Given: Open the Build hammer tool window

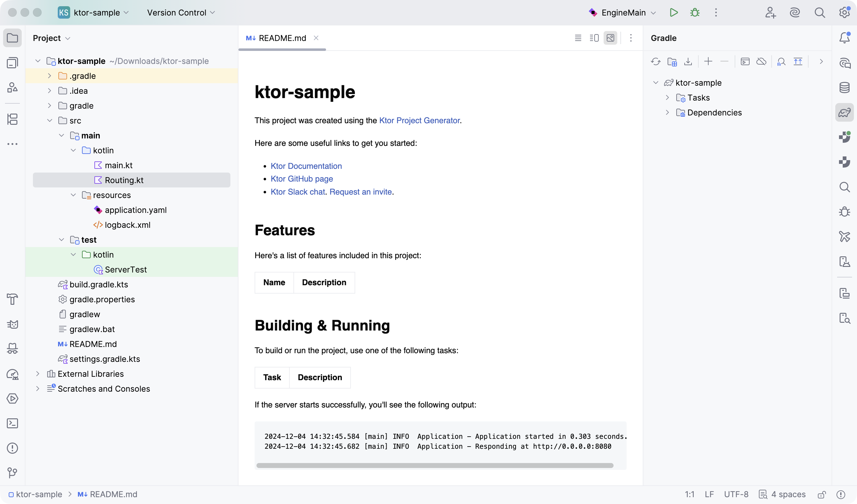Looking at the screenshot, I should (x=12, y=299).
